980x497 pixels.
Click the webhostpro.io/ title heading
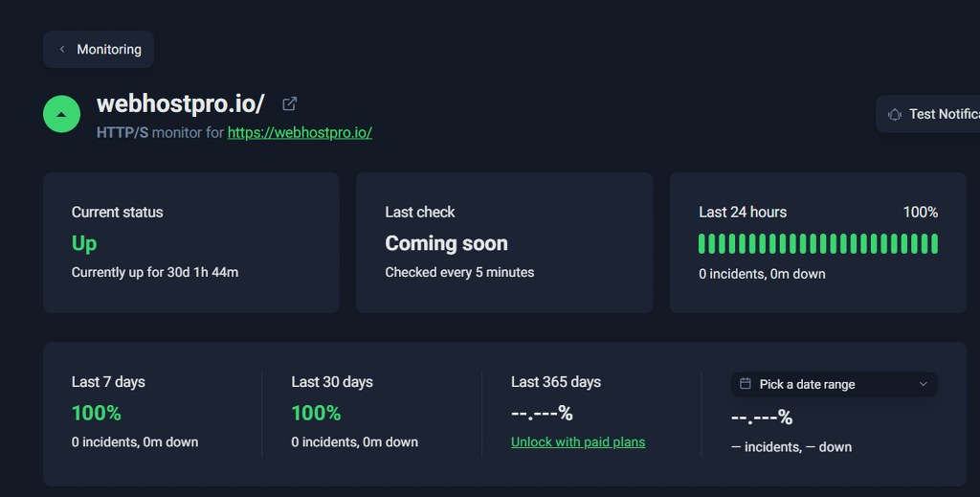[181, 103]
